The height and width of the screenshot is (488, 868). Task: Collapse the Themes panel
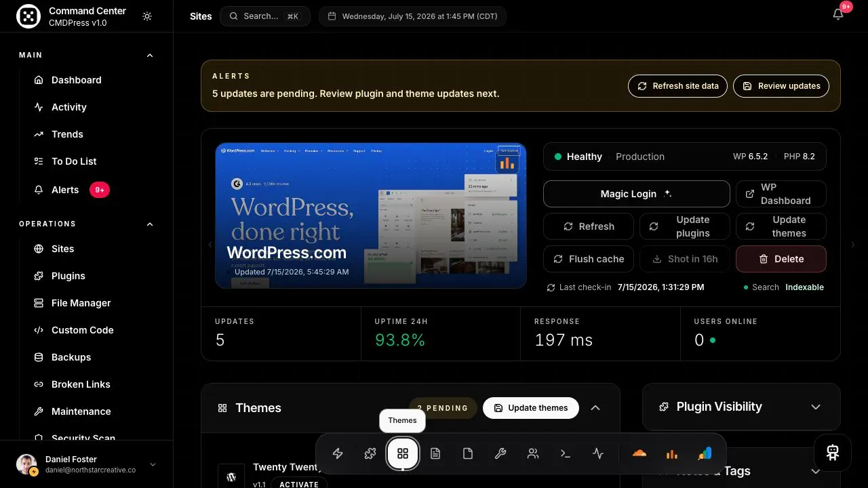click(595, 408)
